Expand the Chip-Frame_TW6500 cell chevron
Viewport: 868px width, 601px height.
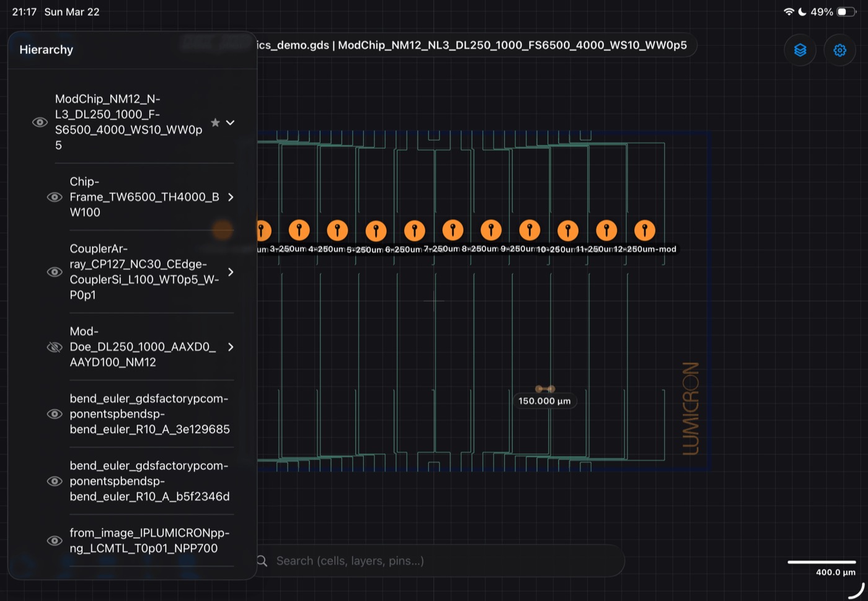pyautogui.click(x=231, y=197)
